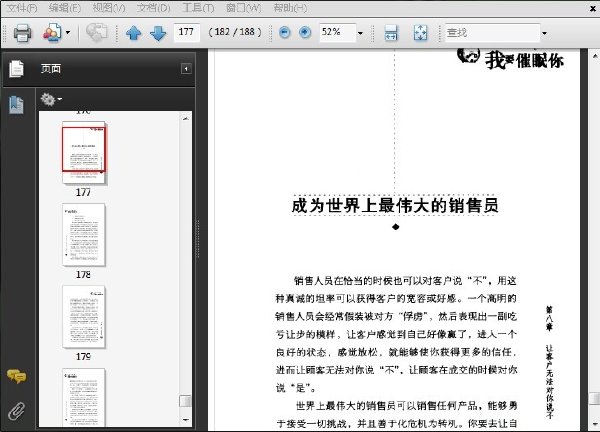This screenshot has height=432, width=600.
Task: Open the 工具(T) menu
Action: (x=198, y=8)
